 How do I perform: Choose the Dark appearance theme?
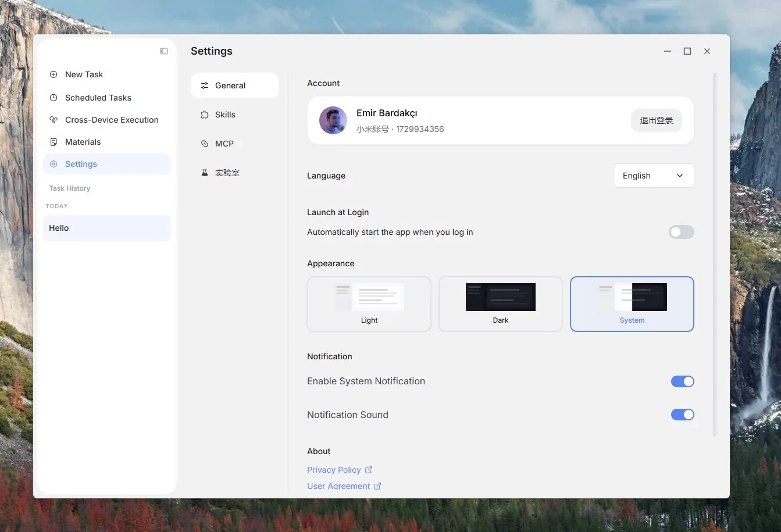[500, 304]
